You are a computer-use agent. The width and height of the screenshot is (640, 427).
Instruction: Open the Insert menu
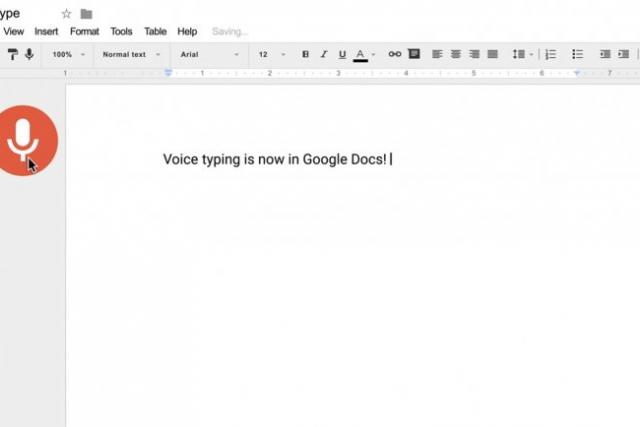click(46, 31)
